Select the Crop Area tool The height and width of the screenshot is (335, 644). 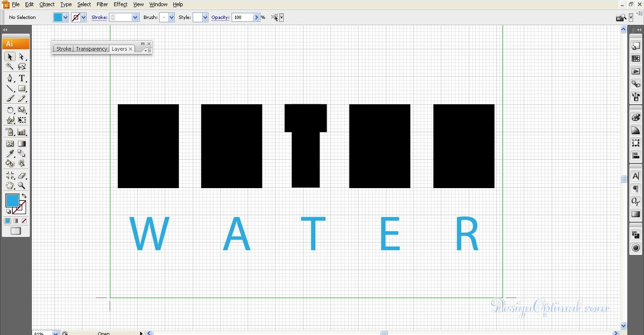click(10, 176)
